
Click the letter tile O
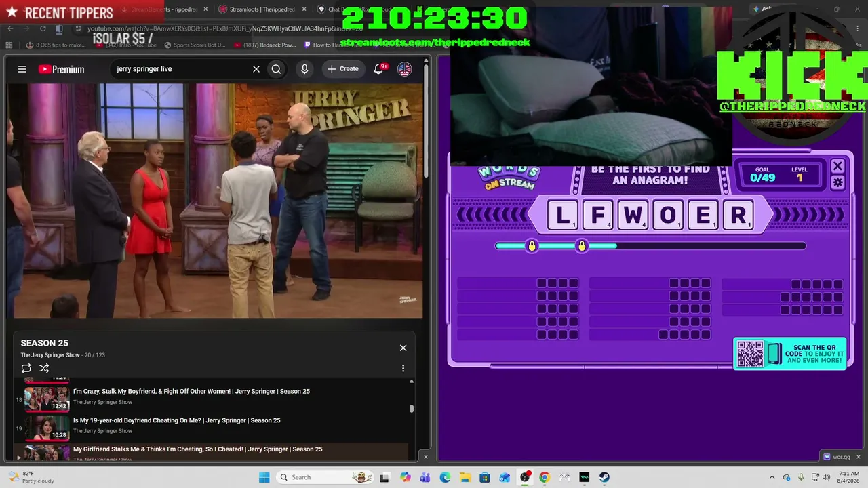point(668,216)
